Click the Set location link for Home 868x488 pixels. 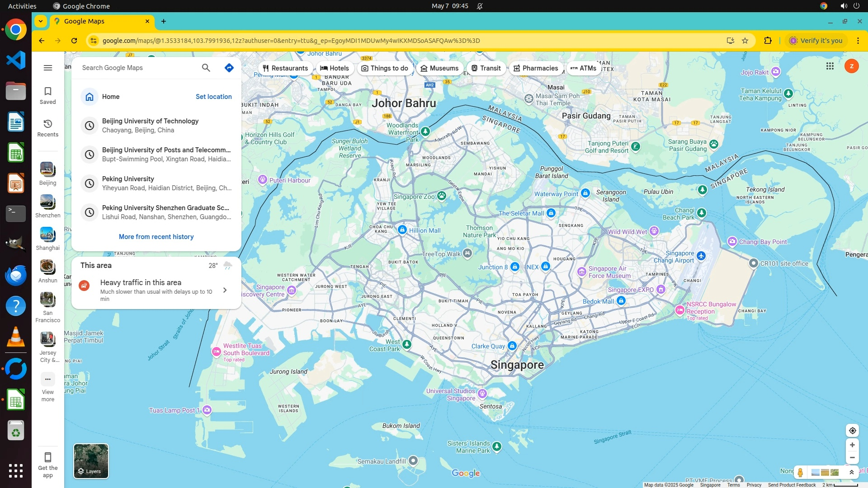point(213,97)
